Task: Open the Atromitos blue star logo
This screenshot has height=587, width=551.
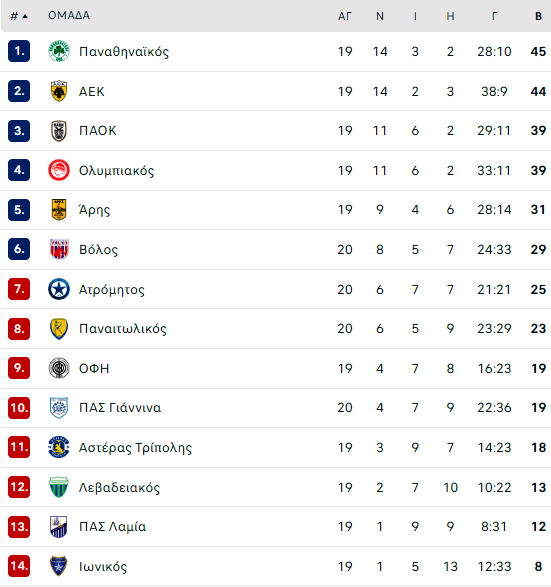Action: 59,289
